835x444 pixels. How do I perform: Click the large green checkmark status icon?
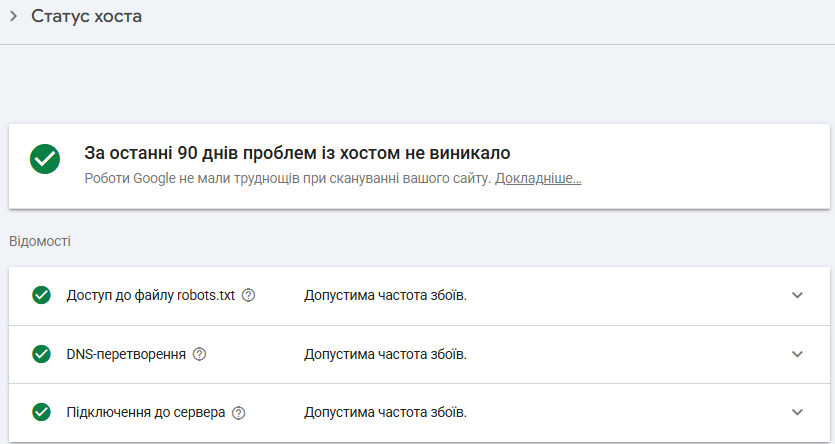(x=45, y=159)
